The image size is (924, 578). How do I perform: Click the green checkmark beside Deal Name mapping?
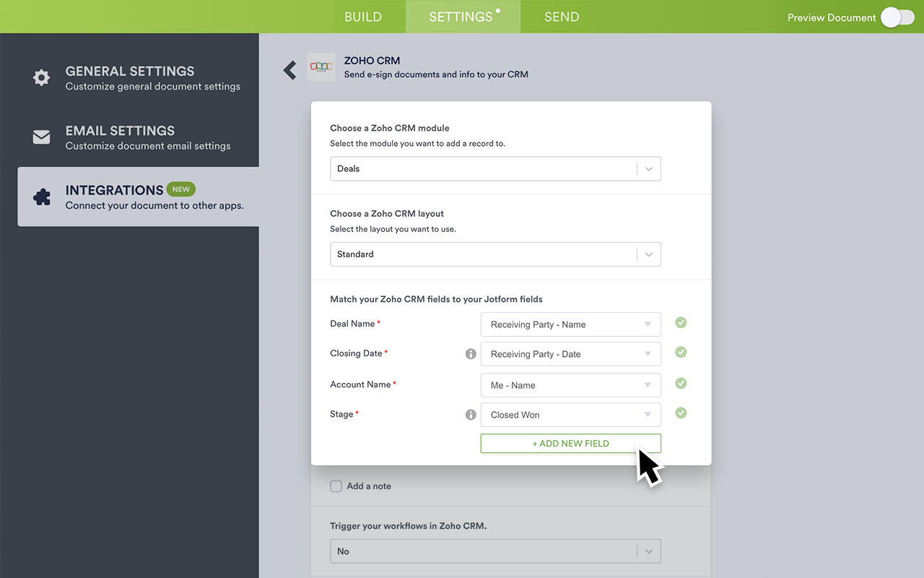point(680,322)
